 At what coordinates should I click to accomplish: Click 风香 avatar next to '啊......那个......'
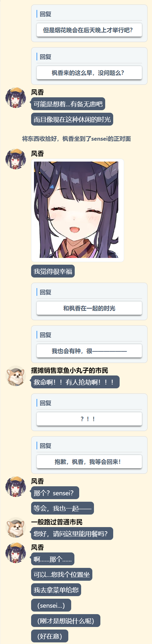tap(15, 553)
